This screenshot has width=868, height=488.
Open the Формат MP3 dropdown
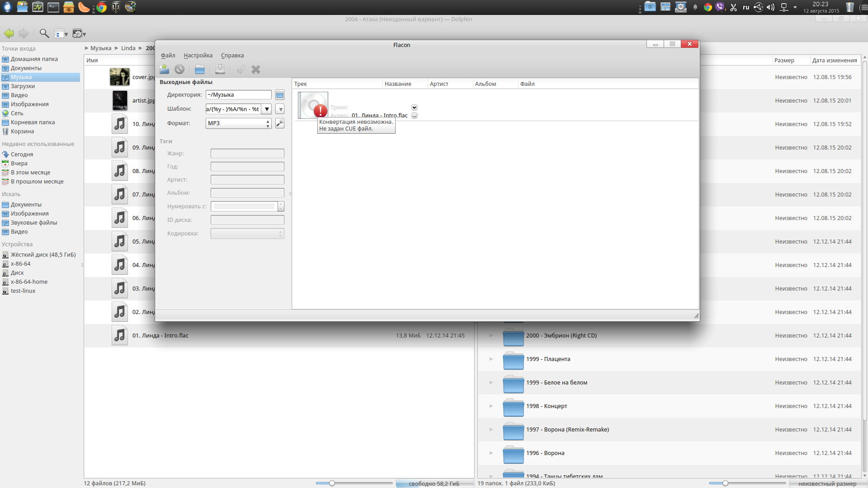(x=238, y=123)
